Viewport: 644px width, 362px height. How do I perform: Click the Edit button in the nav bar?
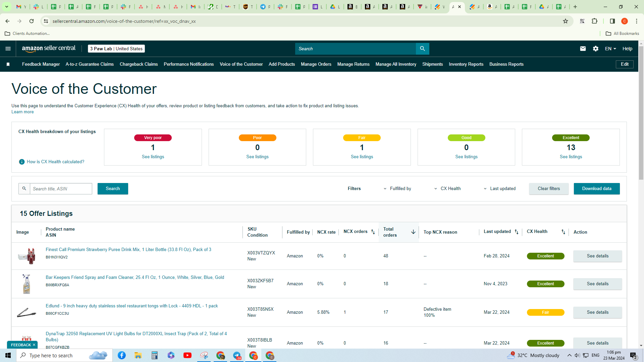pos(625,64)
